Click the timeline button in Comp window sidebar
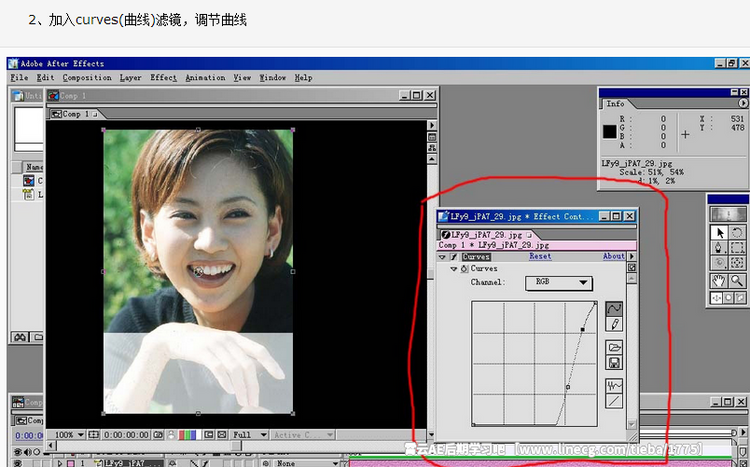 (x=432, y=137)
